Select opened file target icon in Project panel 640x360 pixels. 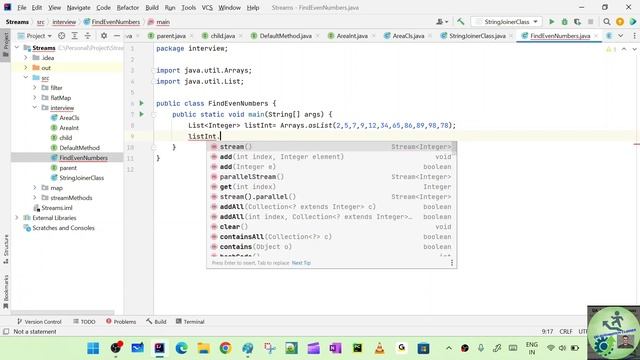point(61,36)
